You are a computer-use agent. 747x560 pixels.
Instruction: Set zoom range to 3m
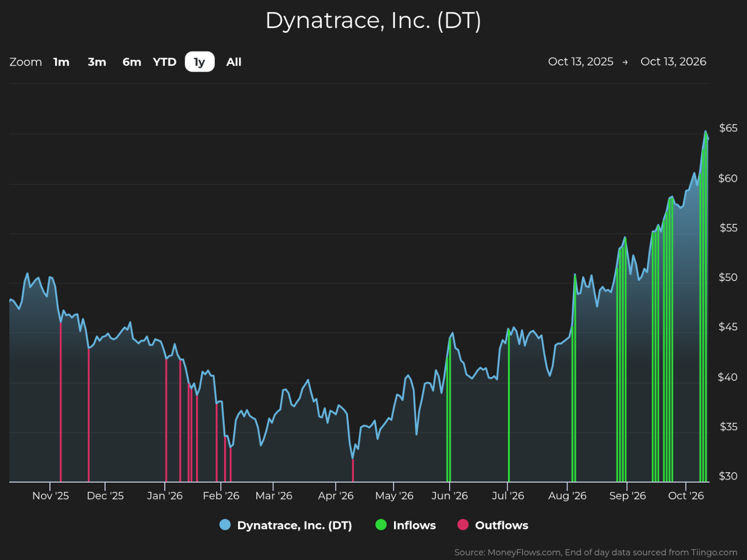[x=97, y=62]
